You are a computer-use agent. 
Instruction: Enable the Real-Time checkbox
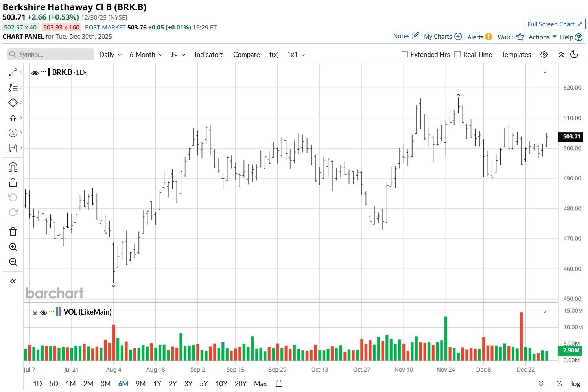click(457, 54)
